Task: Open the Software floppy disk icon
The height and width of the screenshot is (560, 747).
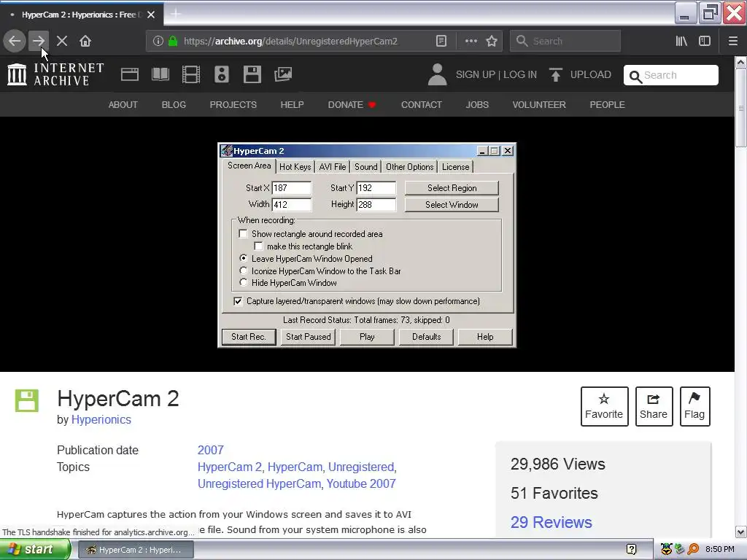Action: coord(252,74)
